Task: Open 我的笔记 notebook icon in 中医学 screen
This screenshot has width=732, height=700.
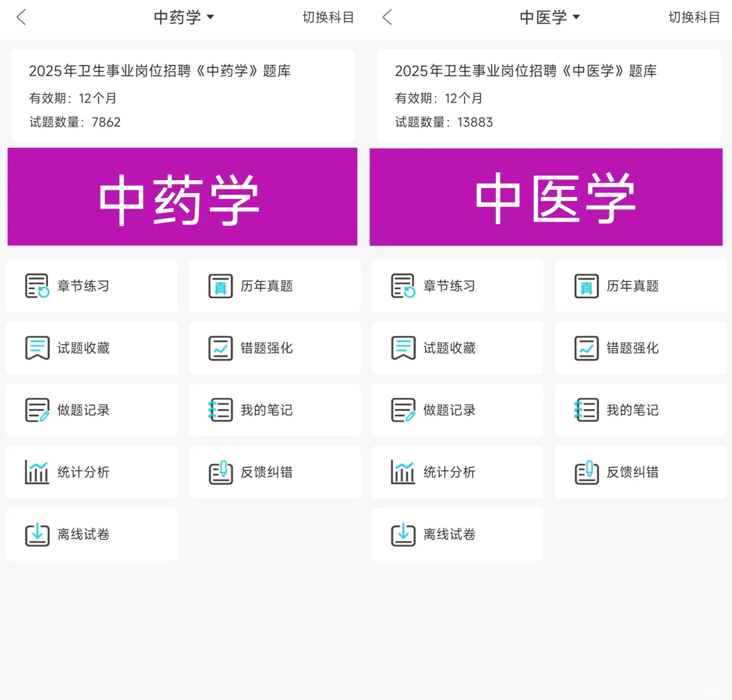Action: point(586,410)
